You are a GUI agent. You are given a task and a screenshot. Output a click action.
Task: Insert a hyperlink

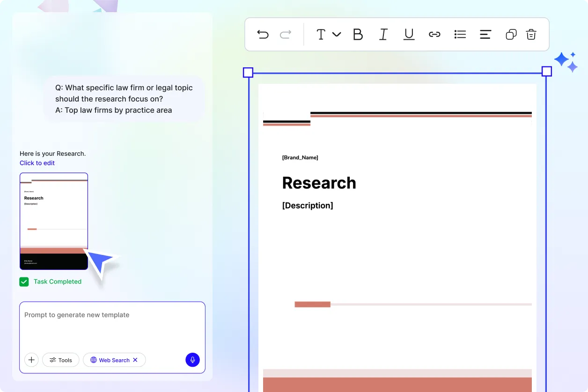(x=434, y=34)
